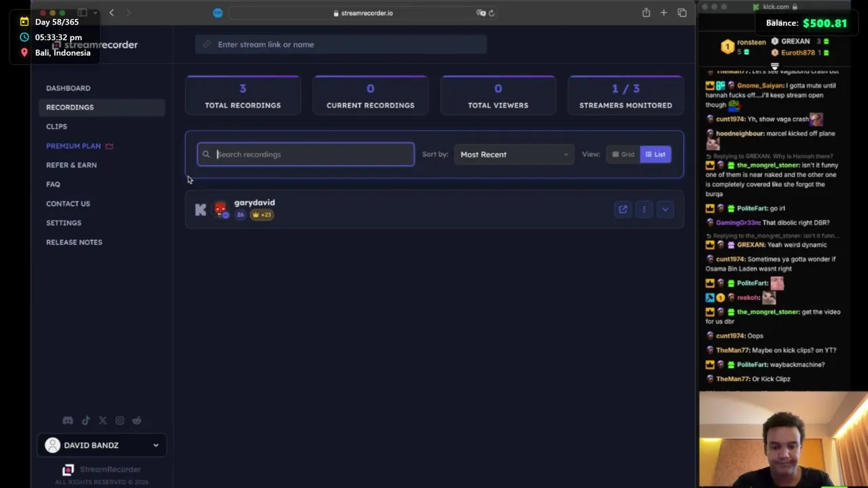This screenshot has height=488, width=868.
Task: Reload the page in Safari
Action: [492, 13]
